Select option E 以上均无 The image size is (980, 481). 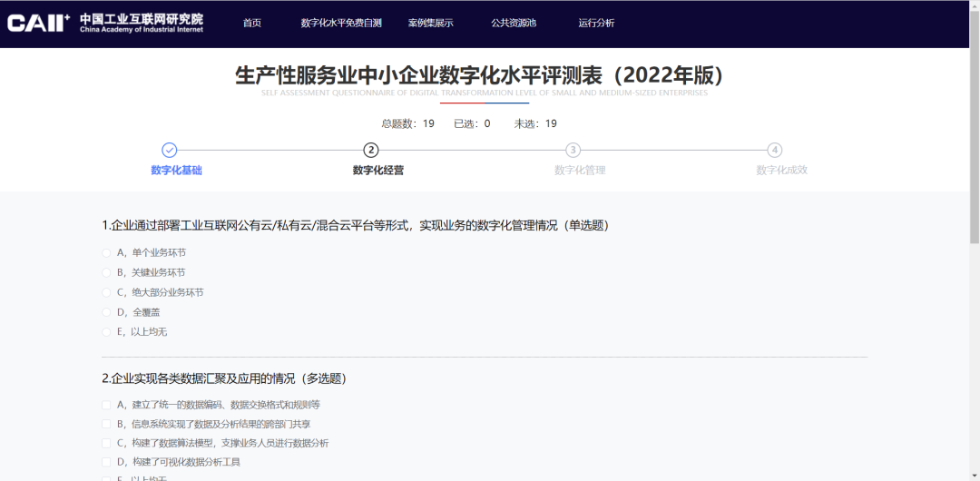[107, 332]
